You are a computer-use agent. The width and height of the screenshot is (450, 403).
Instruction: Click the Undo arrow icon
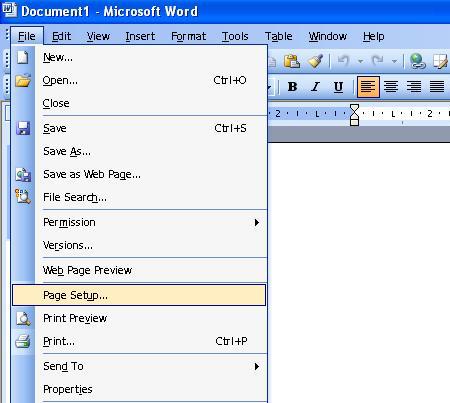(344, 61)
